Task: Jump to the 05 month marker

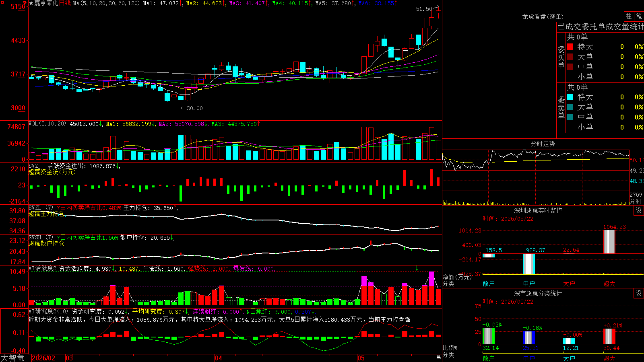Action: click(x=361, y=358)
